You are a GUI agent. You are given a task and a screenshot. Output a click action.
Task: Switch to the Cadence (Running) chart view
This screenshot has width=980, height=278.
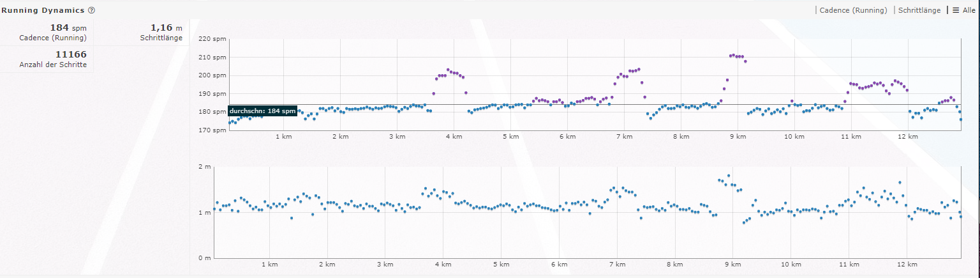pyautogui.click(x=853, y=10)
